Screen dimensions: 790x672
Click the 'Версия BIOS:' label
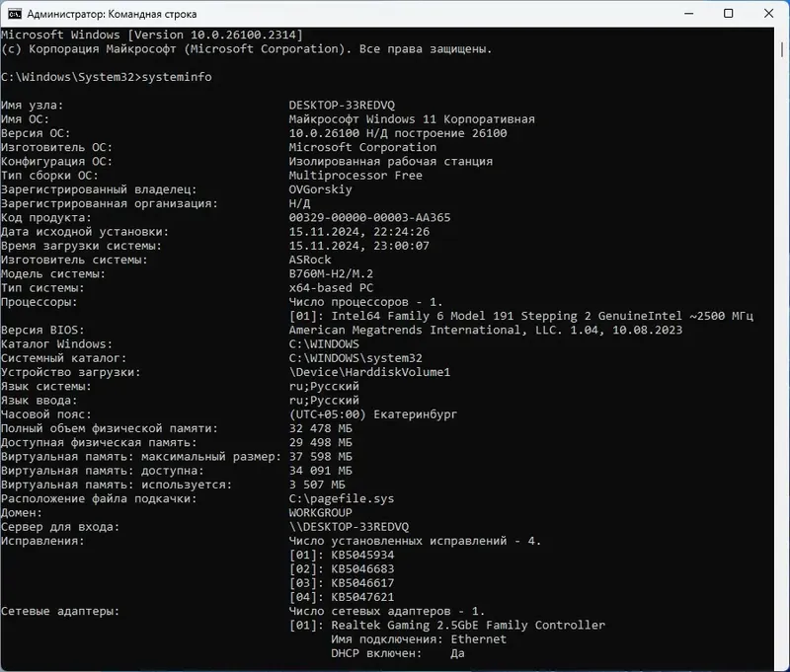click(x=42, y=331)
